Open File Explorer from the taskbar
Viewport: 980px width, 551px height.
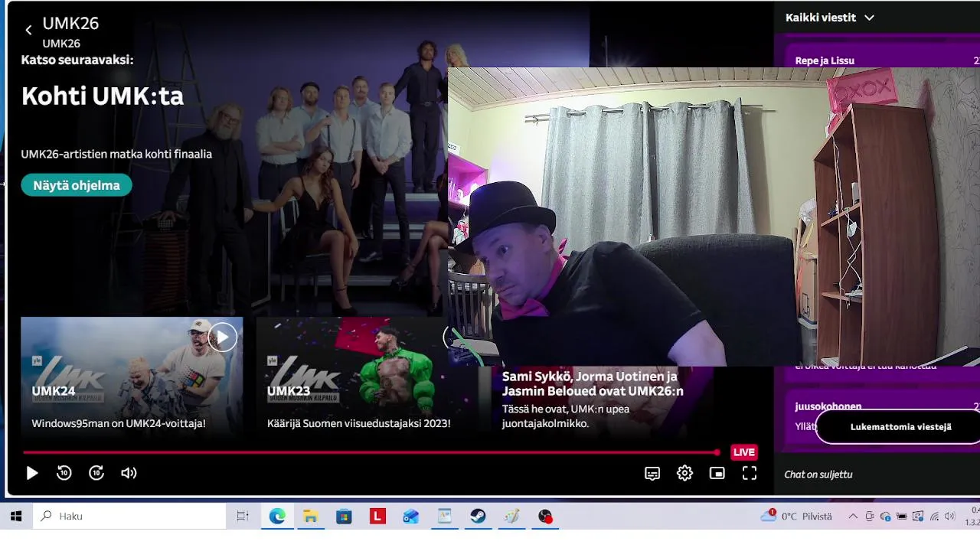click(x=310, y=517)
